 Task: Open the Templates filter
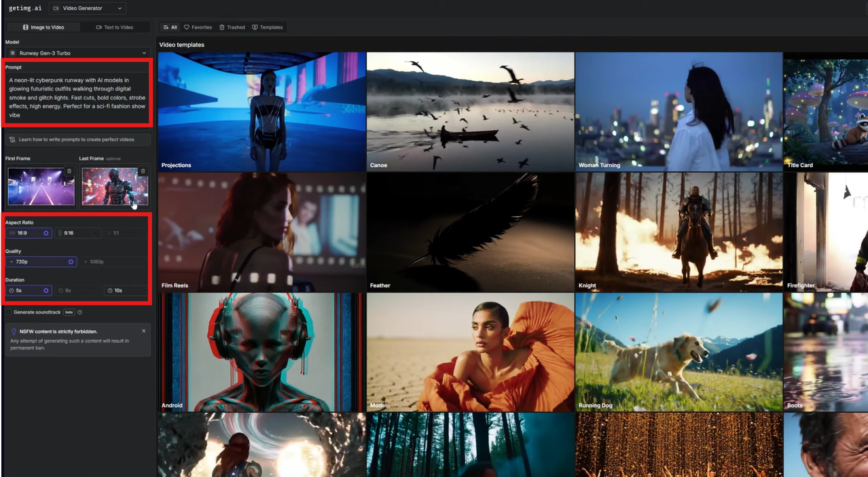268,27
